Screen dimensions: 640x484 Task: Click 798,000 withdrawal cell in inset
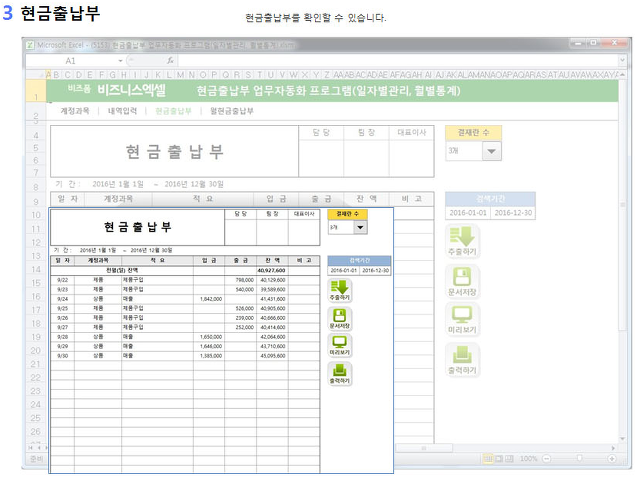pyautogui.click(x=240, y=280)
